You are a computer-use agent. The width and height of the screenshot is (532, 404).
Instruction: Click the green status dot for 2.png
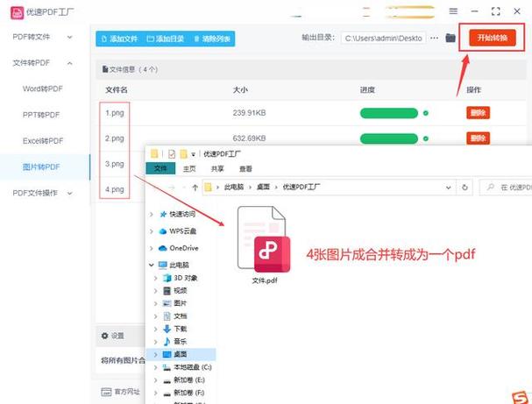point(426,138)
